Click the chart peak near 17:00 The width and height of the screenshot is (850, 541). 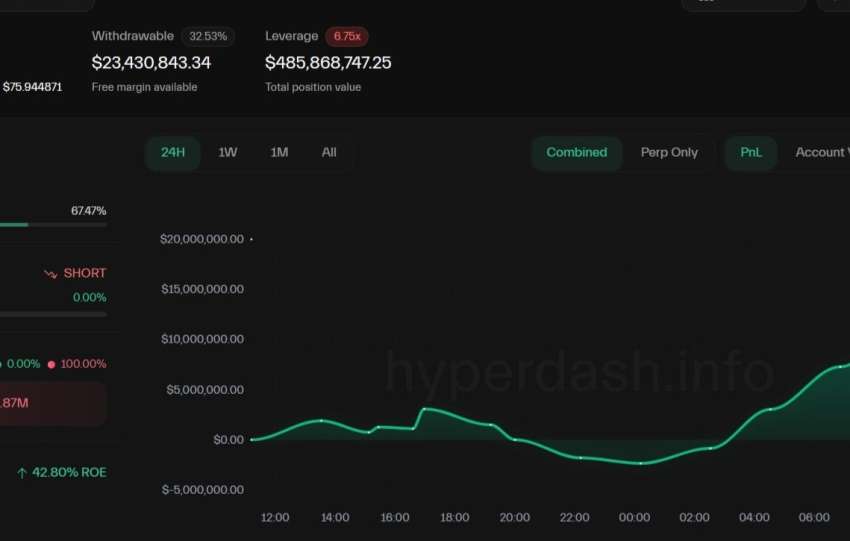[x=424, y=409]
